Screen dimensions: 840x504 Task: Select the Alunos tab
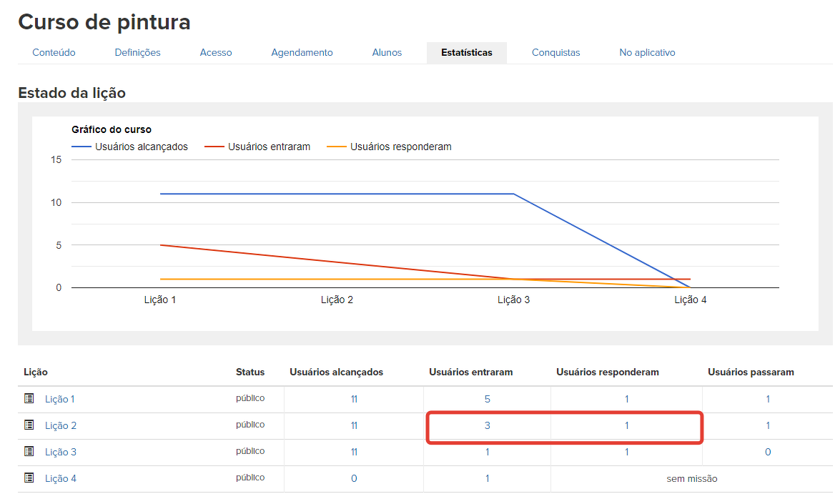coord(387,52)
